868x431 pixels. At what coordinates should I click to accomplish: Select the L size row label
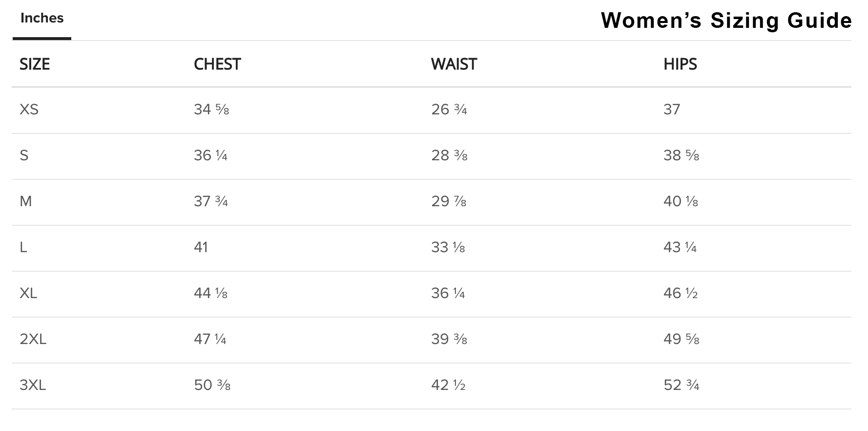tap(23, 247)
